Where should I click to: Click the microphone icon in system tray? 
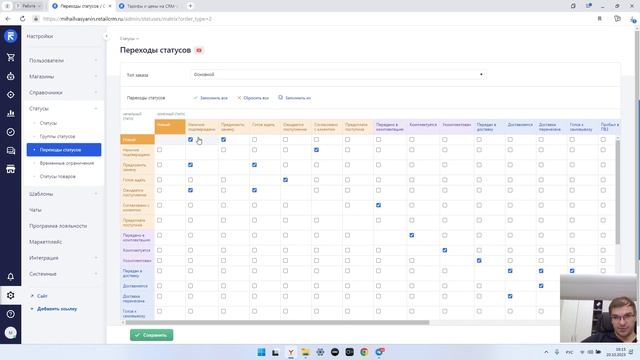click(x=557, y=352)
